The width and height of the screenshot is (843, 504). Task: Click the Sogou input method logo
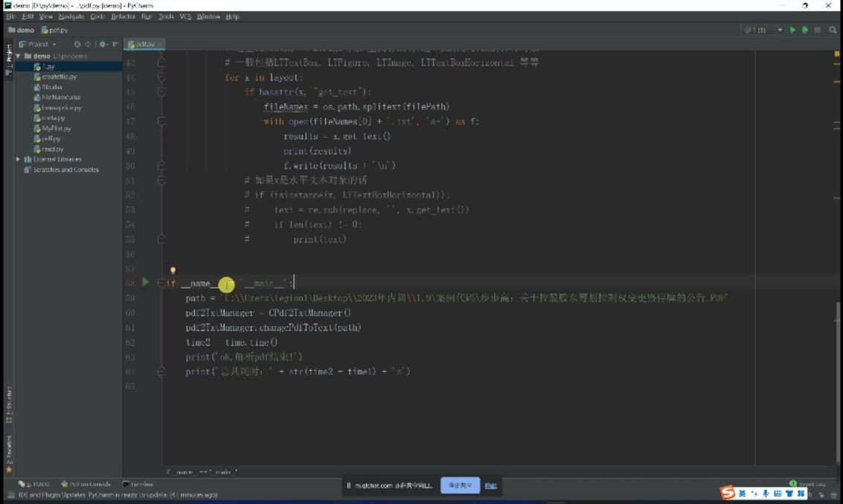point(728,493)
